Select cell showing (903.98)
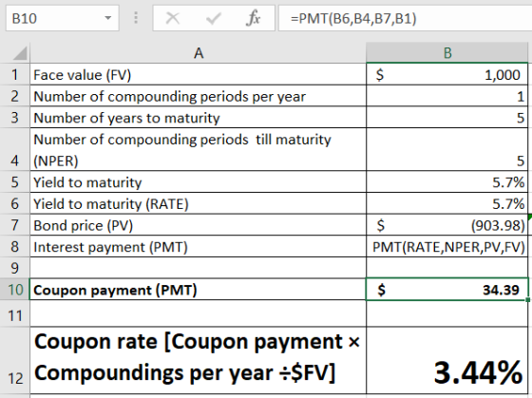 447,225
